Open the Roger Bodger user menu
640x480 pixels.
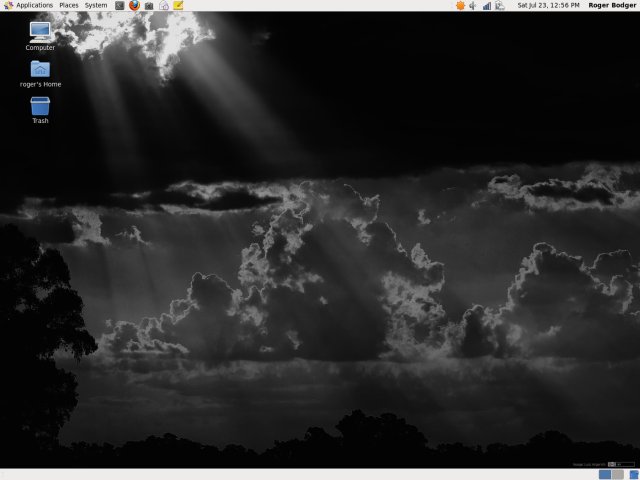(612, 5)
